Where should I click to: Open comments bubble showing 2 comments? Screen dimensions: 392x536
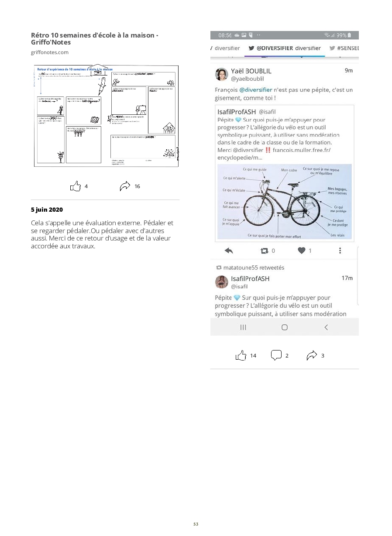pyautogui.click(x=276, y=356)
